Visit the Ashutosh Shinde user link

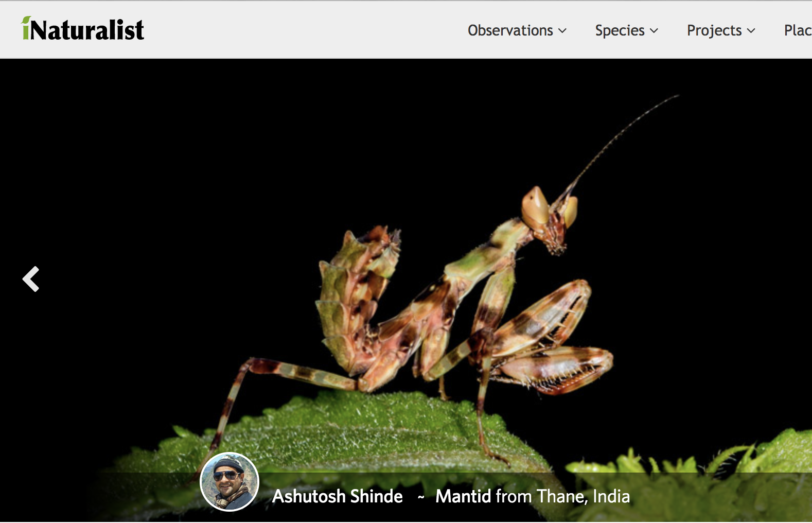(x=338, y=496)
